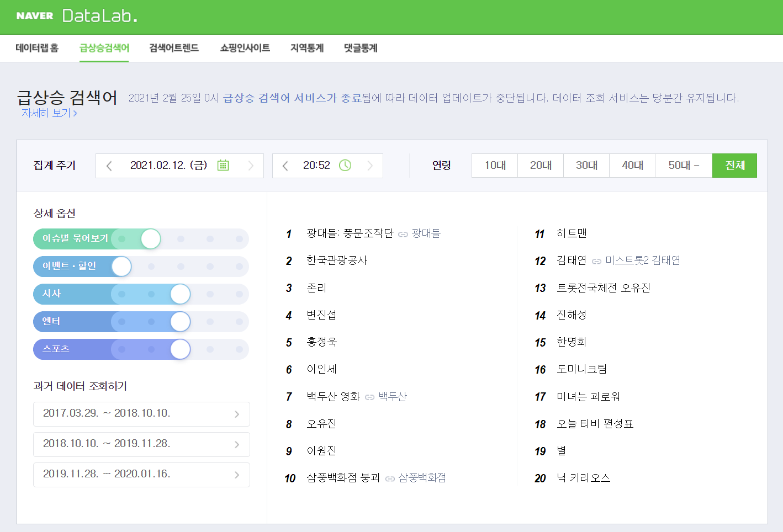783x532 pixels.
Task: Open related keyword 광대들 link
Action: click(x=426, y=233)
